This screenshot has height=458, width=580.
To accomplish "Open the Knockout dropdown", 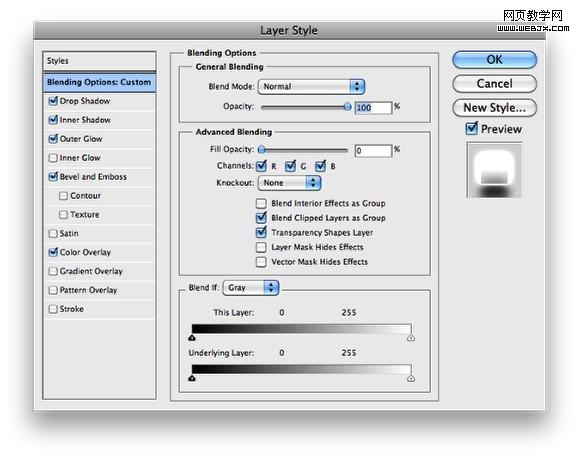I will tap(289, 183).
